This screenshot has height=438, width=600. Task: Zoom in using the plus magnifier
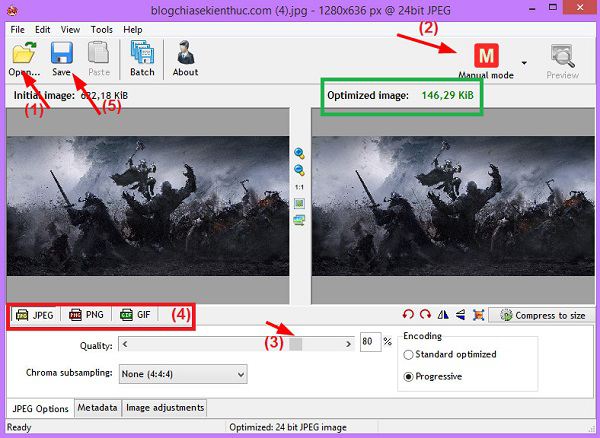coord(299,153)
